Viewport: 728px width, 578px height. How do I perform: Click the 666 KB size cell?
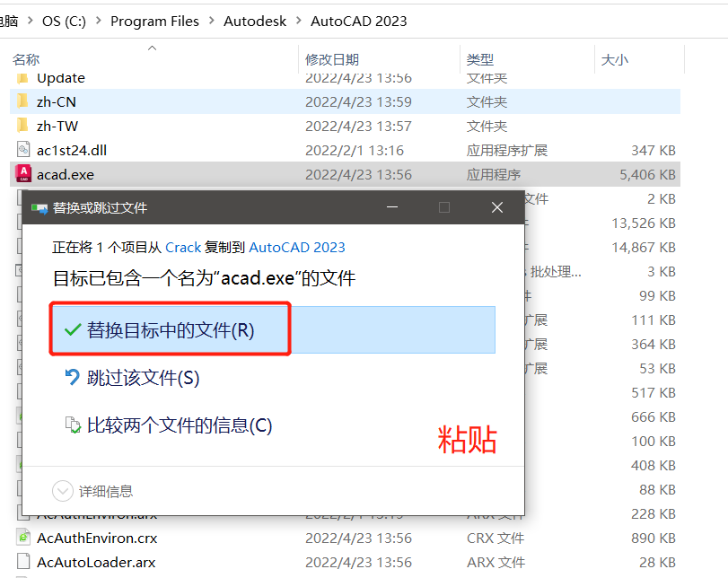tap(653, 416)
